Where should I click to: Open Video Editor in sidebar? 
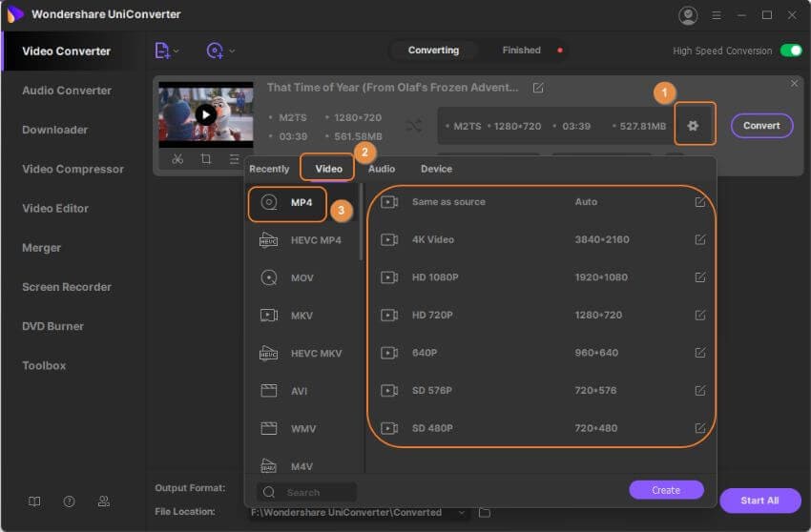pos(55,209)
